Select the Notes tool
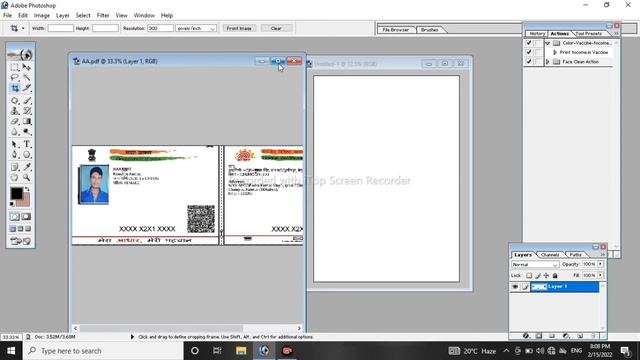This screenshot has height=360, width=640. (15, 167)
